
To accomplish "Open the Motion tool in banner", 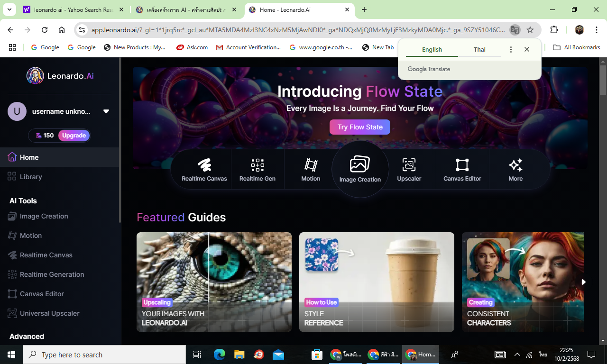I will point(311,170).
